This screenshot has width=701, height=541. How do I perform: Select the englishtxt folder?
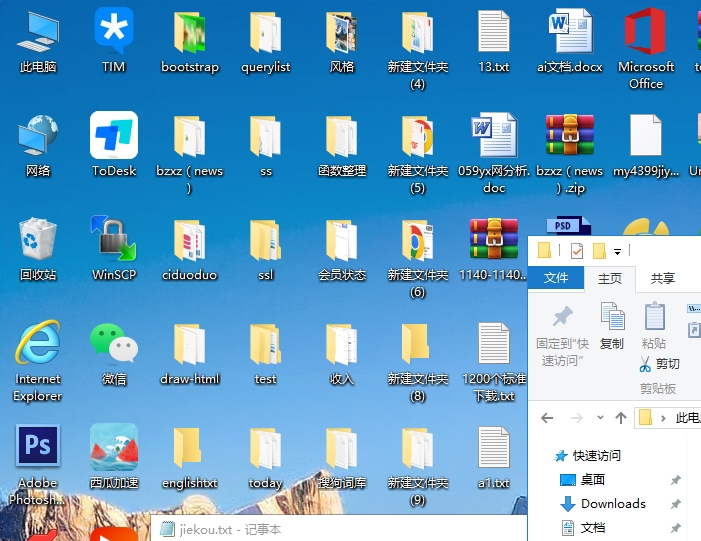pos(190,458)
